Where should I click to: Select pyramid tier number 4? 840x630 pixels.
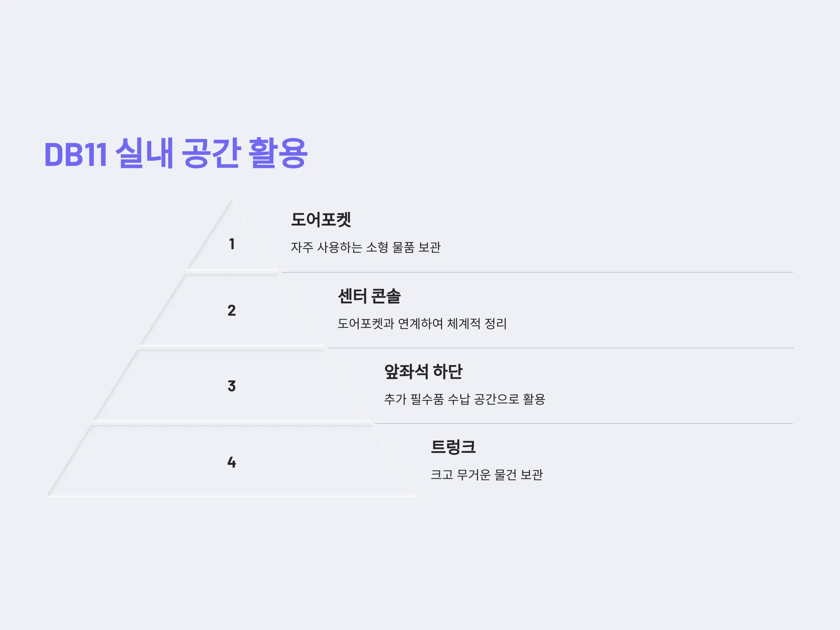(232, 462)
